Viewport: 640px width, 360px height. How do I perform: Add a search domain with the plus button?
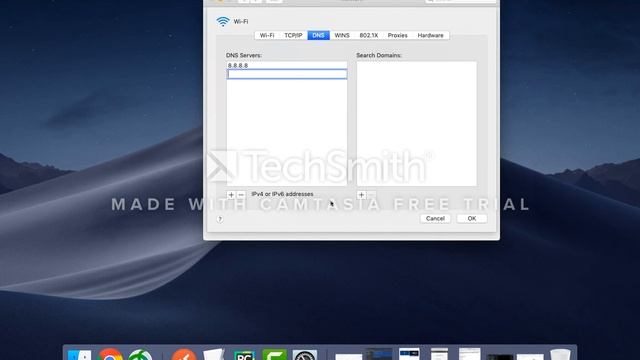361,195
